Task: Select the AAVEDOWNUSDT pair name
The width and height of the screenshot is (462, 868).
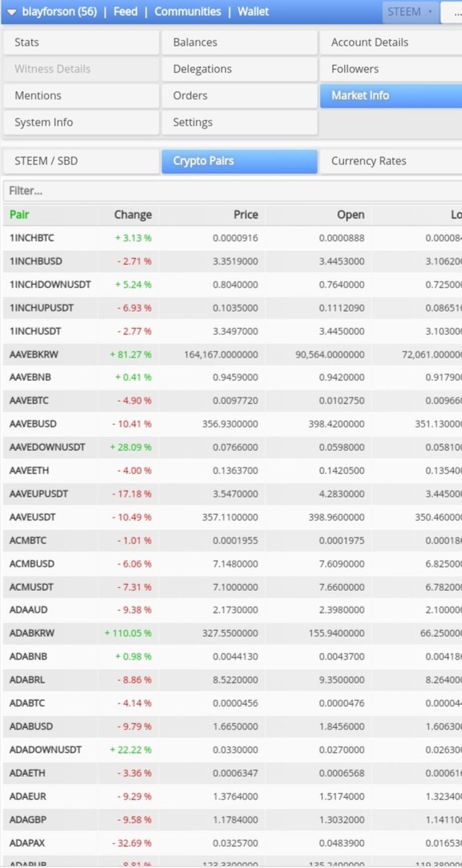Action: [x=48, y=447]
